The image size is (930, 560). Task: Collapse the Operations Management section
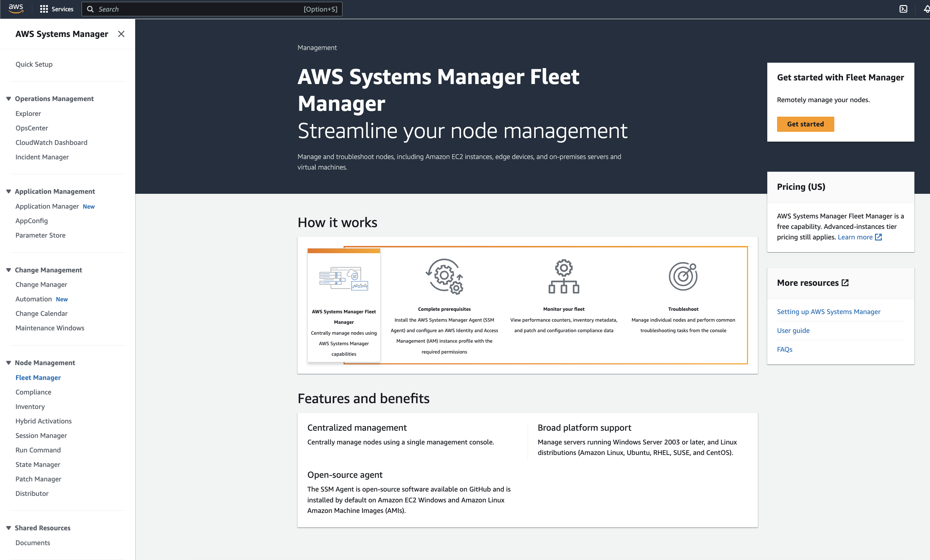[9, 99]
